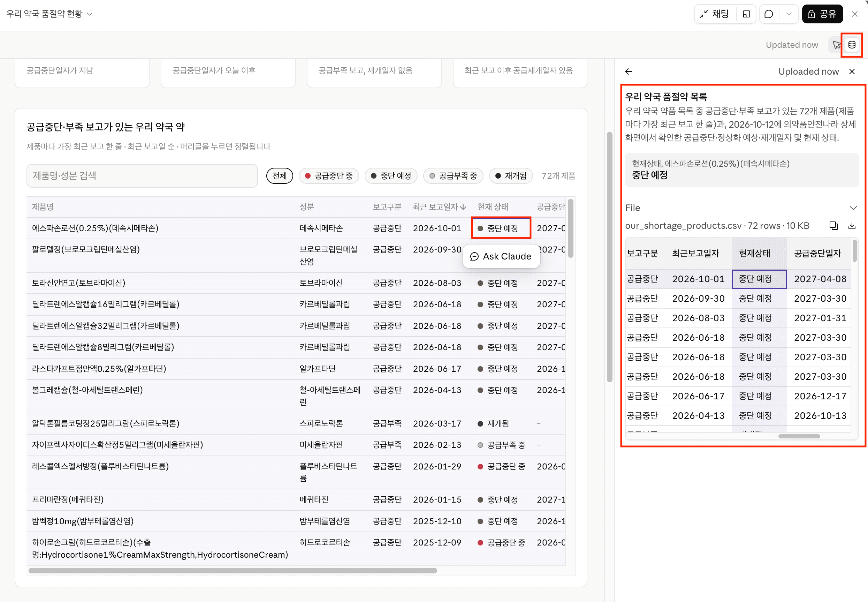Click the 채팅 collapse button
The height and width of the screenshot is (602, 868).
coord(715,14)
